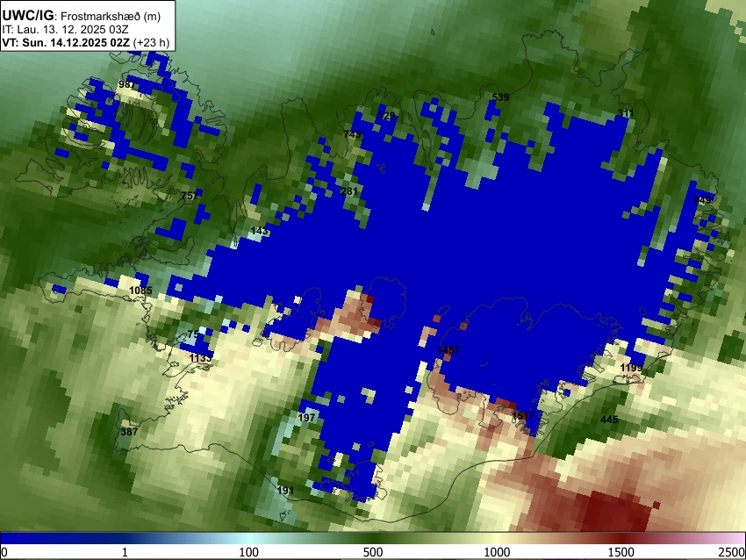Click the 1517 map label
Screen dimensions: 746x560
click(523, 416)
